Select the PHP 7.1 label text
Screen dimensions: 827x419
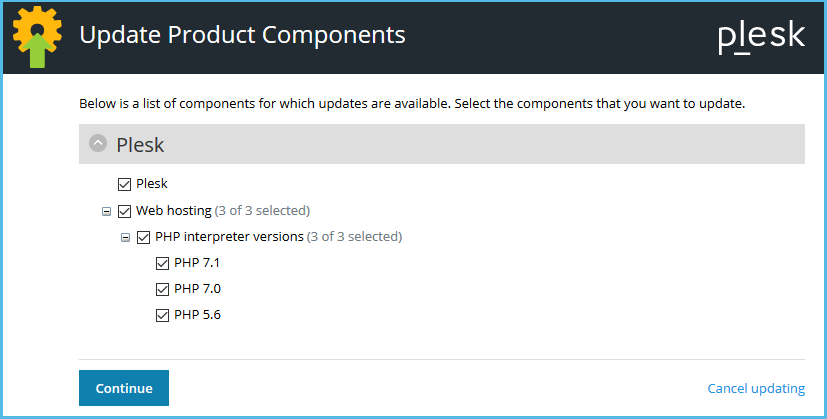point(197,262)
